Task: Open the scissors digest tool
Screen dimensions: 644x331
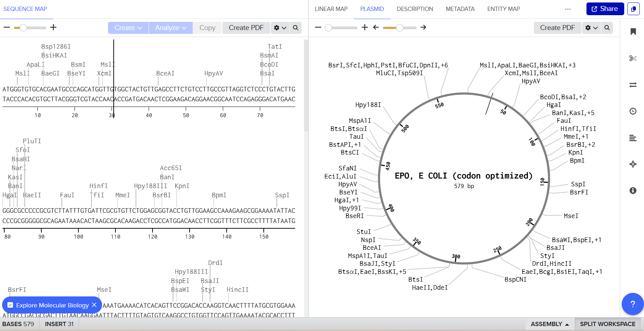Action: click(x=633, y=58)
